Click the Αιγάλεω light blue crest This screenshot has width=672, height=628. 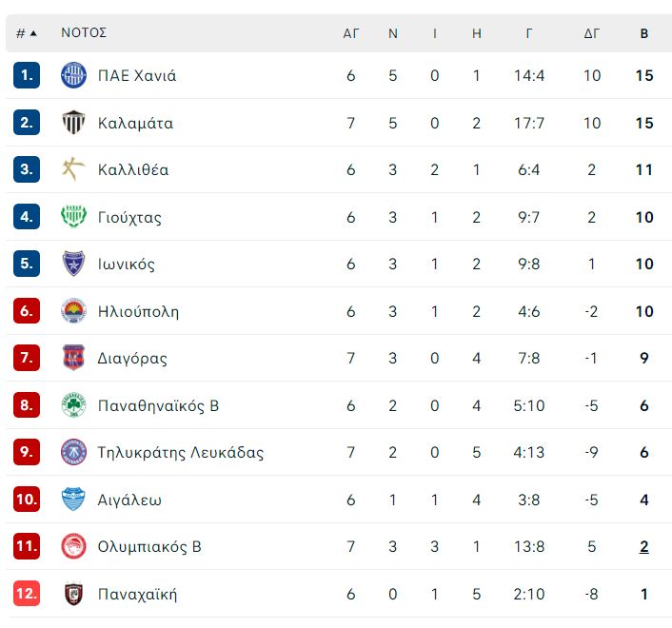point(73,500)
